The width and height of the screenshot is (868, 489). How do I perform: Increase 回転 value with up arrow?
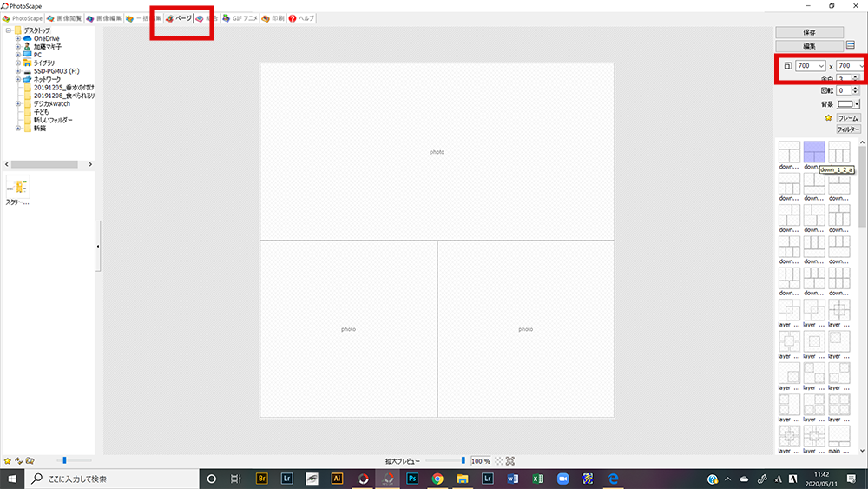coord(855,88)
